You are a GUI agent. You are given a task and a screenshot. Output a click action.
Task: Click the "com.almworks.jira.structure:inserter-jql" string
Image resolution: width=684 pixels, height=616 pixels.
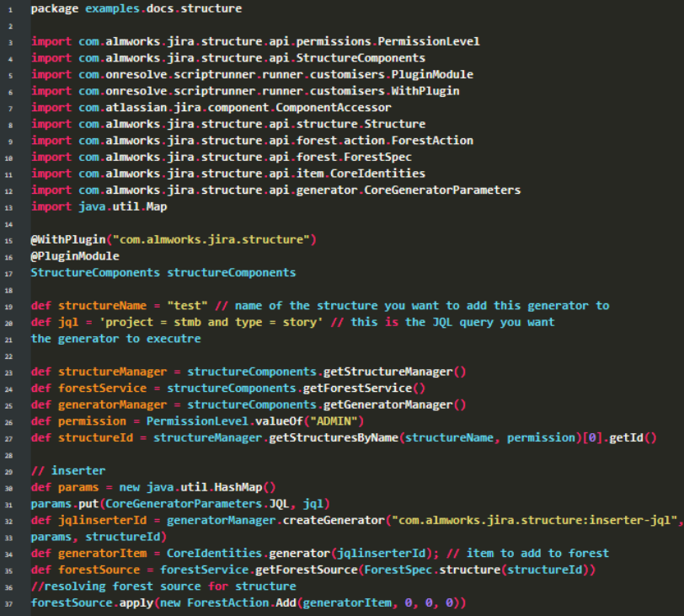534,521
